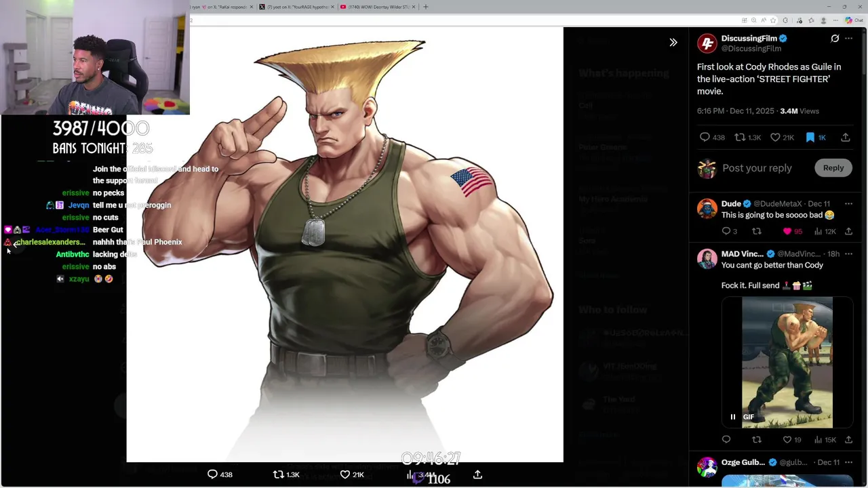The width and height of the screenshot is (868, 488).
Task: Pause the Guile GIF in MAD Vinc's reply
Action: point(732,417)
